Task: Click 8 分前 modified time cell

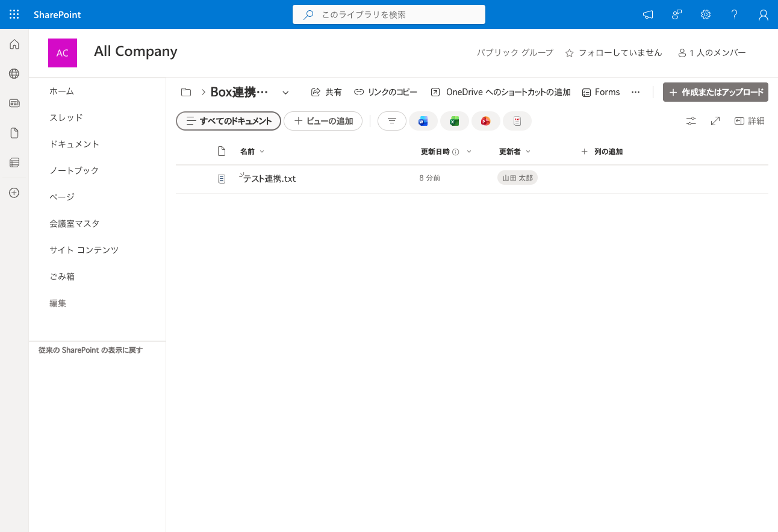Action: (x=430, y=178)
